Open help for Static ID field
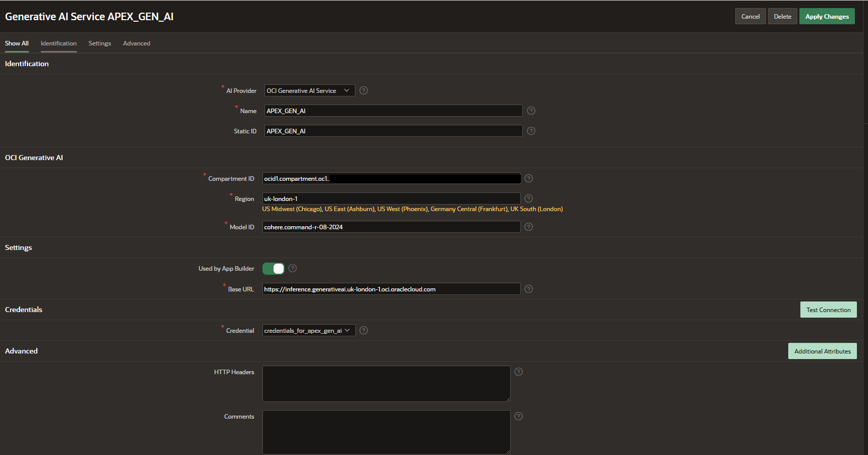 point(531,131)
